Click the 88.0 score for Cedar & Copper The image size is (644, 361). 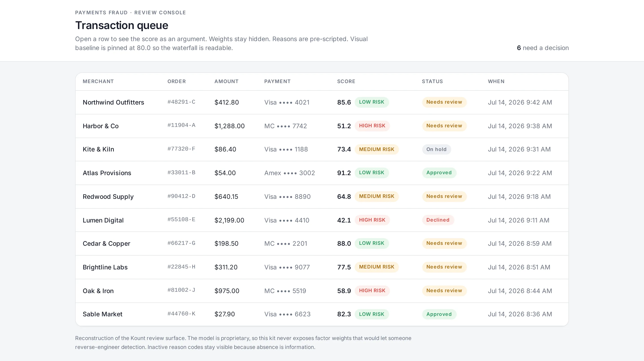point(344,243)
